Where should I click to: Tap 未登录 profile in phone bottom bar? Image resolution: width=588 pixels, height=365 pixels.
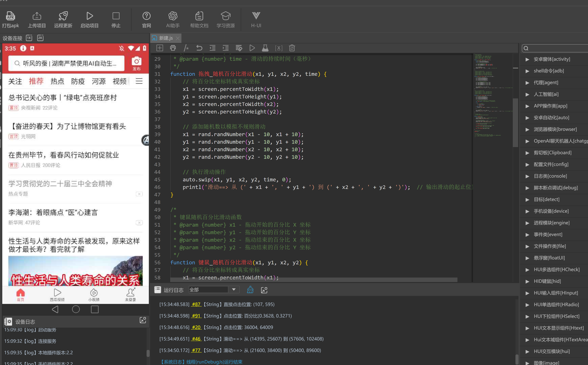(130, 295)
